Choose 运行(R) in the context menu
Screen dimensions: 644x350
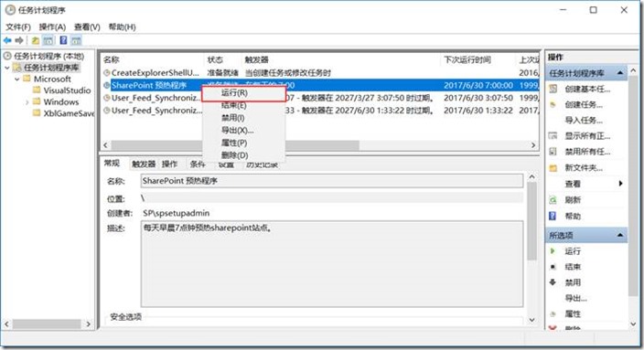coord(243,93)
